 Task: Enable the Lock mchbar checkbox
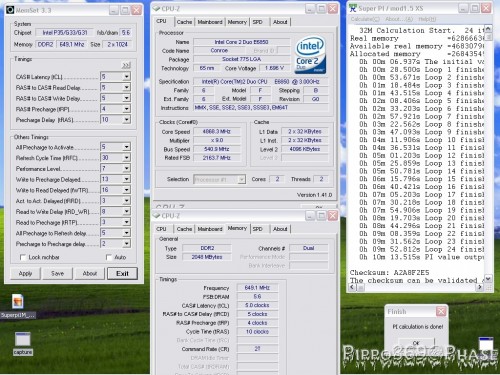tap(23, 257)
